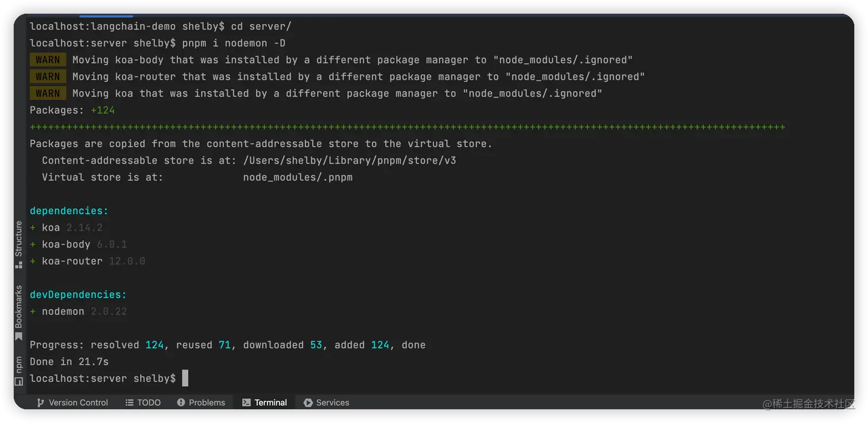The height and width of the screenshot is (423, 868).
Task: Click the store path /Users/shelby/Library/pnpm/store/v3
Action: click(350, 161)
